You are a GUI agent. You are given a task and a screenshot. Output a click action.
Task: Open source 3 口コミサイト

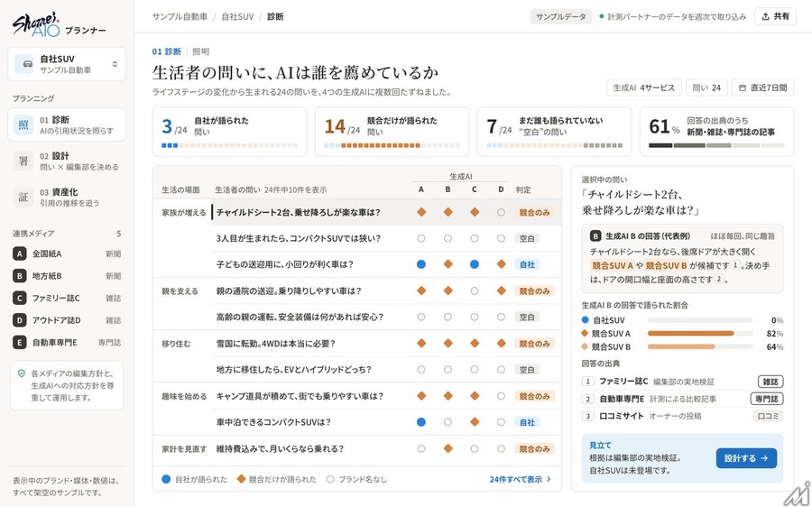tap(682, 416)
